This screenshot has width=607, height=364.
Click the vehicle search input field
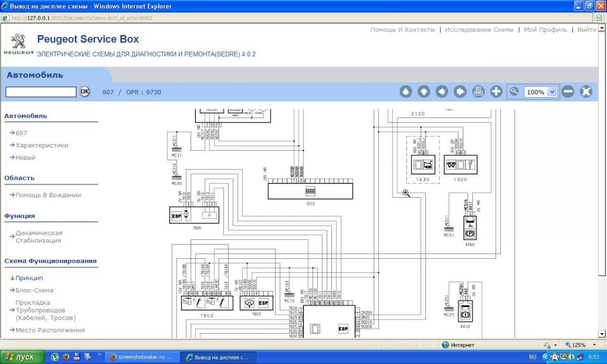click(41, 92)
